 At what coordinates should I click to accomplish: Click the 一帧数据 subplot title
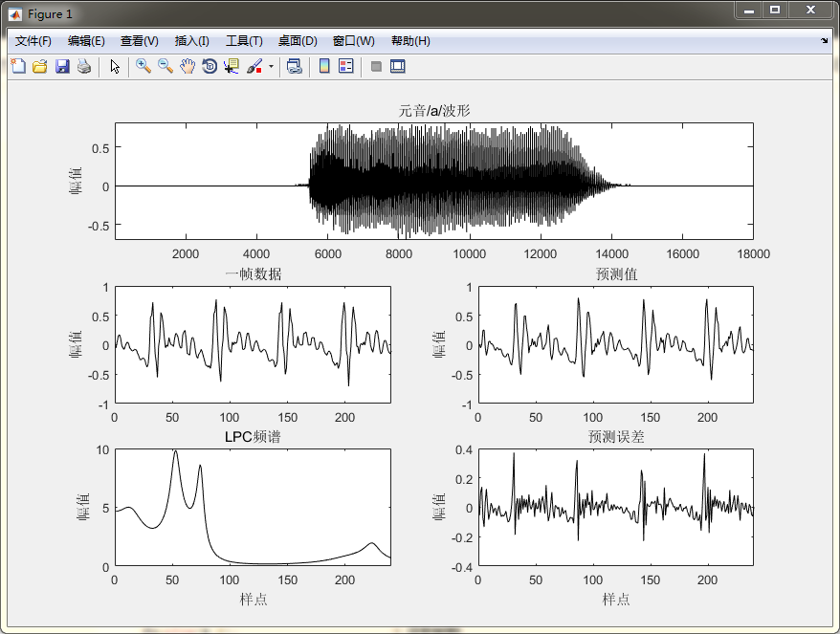coord(253,274)
